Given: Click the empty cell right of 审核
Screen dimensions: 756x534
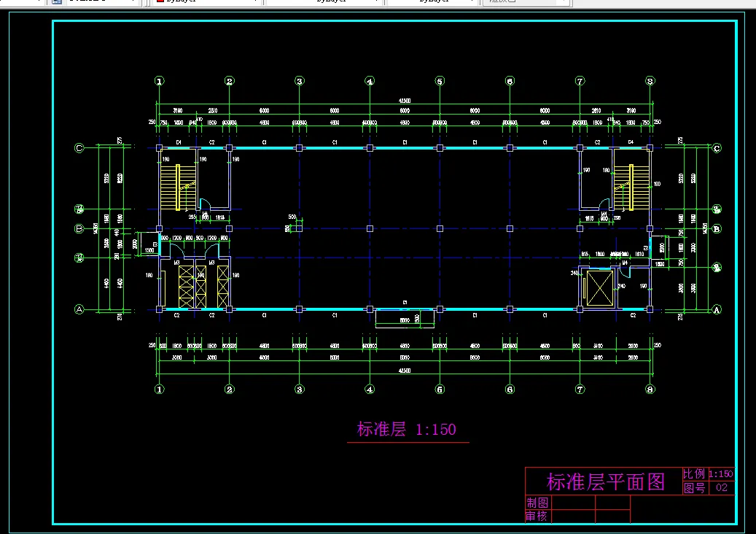Looking at the screenshot, I should point(573,516).
